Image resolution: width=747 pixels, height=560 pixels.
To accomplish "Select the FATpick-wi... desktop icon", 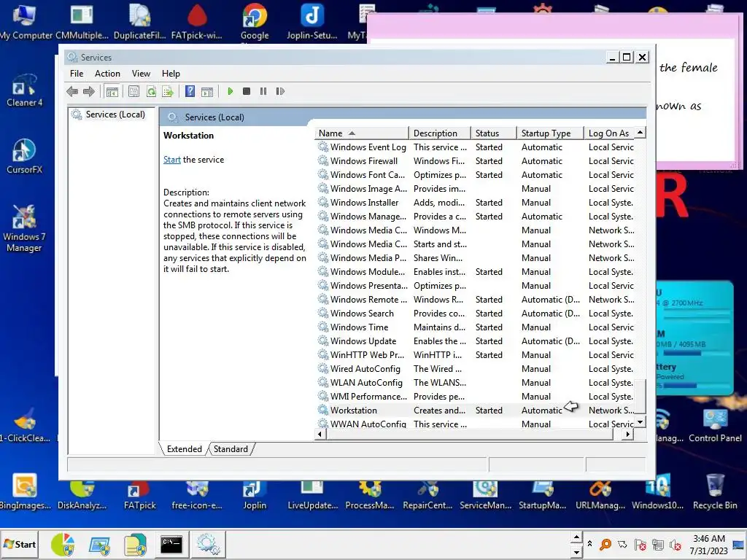I will (197, 21).
